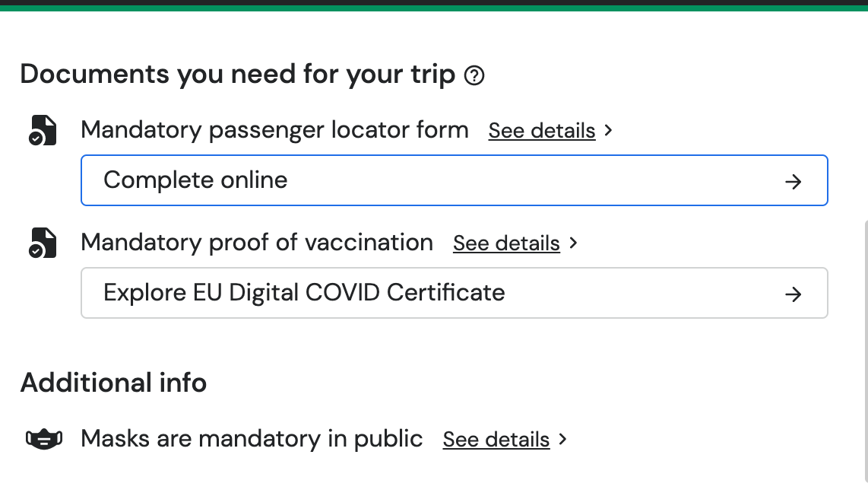The width and height of the screenshot is (868, 496).
Task: Click the document icon next to passenger locator form
Action: (43, 130)
